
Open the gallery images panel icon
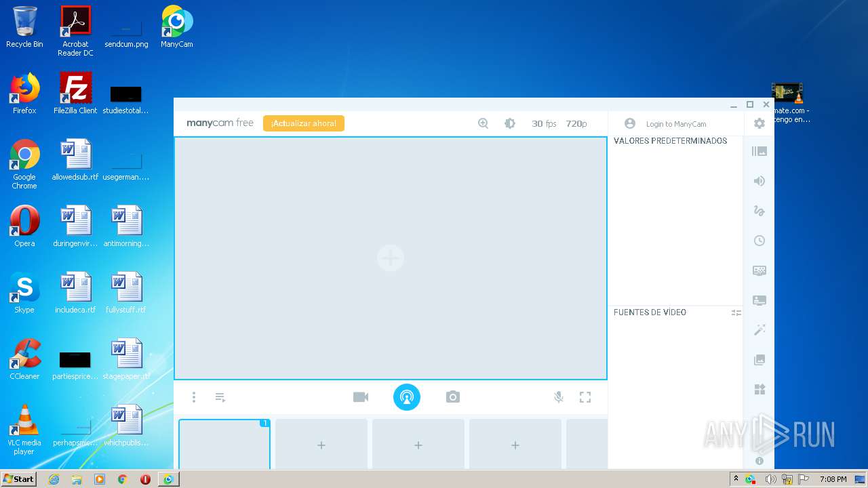pyautogui.click(x=759, y=360)
